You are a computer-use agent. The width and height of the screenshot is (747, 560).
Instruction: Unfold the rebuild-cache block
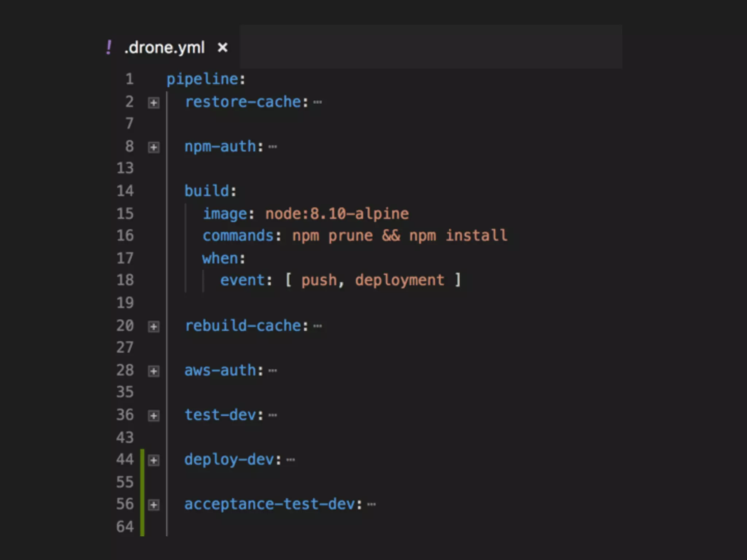point(154,326)
